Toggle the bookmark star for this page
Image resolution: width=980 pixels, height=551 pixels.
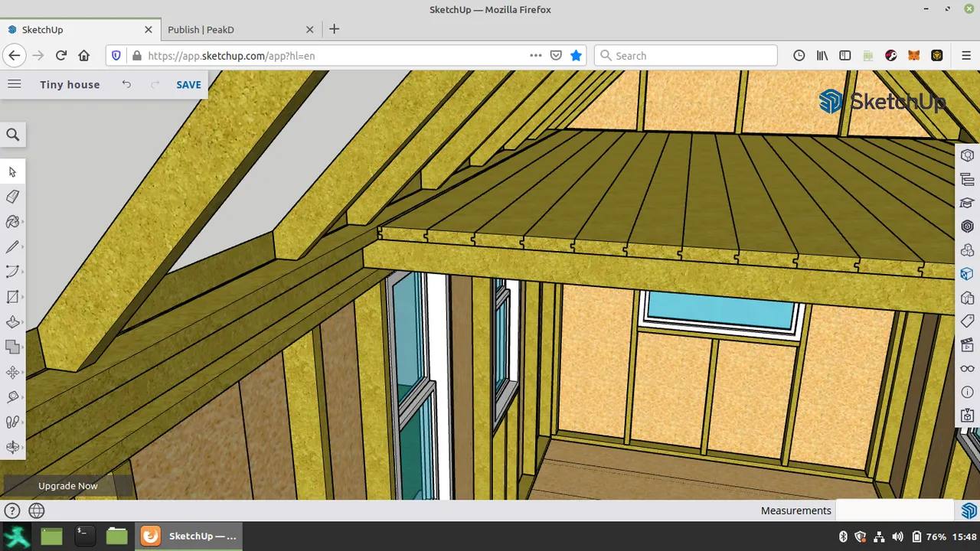[x=577, y=56]
